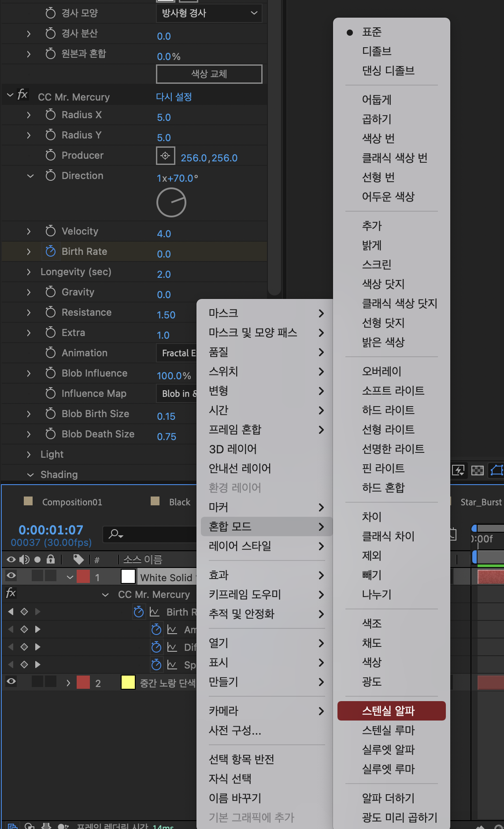
Task: Open the 마스크 submenu
Action: (267, 313)
